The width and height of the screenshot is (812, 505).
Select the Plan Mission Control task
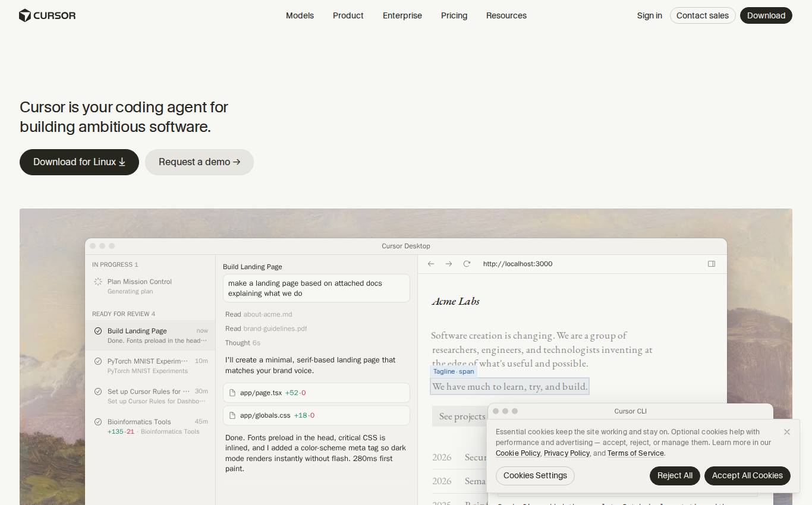click(150, 286)
